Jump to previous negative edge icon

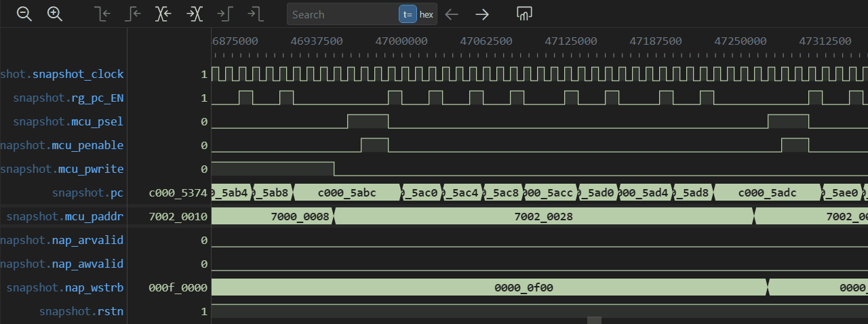102,14
